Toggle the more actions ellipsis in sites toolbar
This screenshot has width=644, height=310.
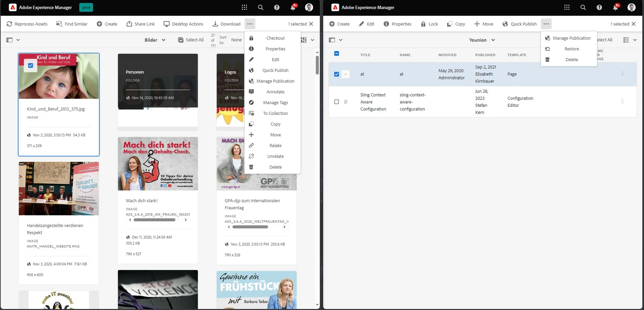[x=546, y=24]
